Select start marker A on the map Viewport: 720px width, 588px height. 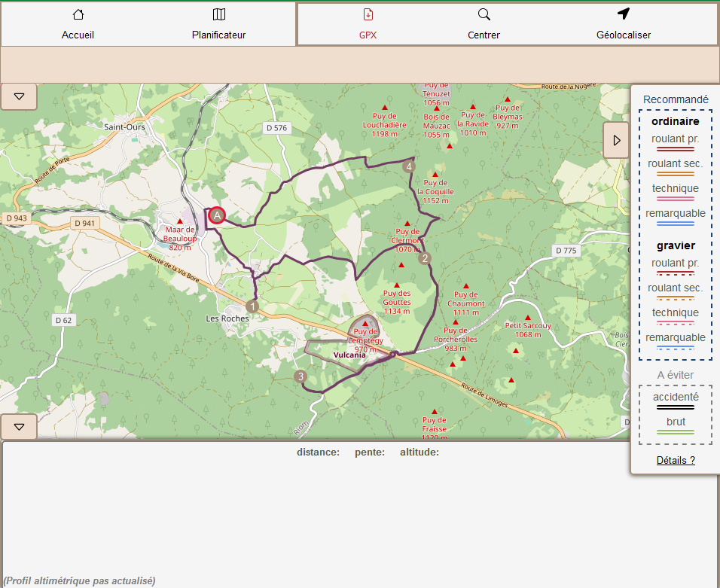pos(217,215)
